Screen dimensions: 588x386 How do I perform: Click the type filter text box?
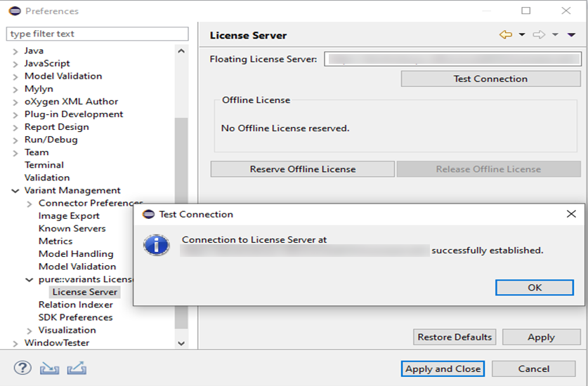pyautogui.click(x=97, y=34)
